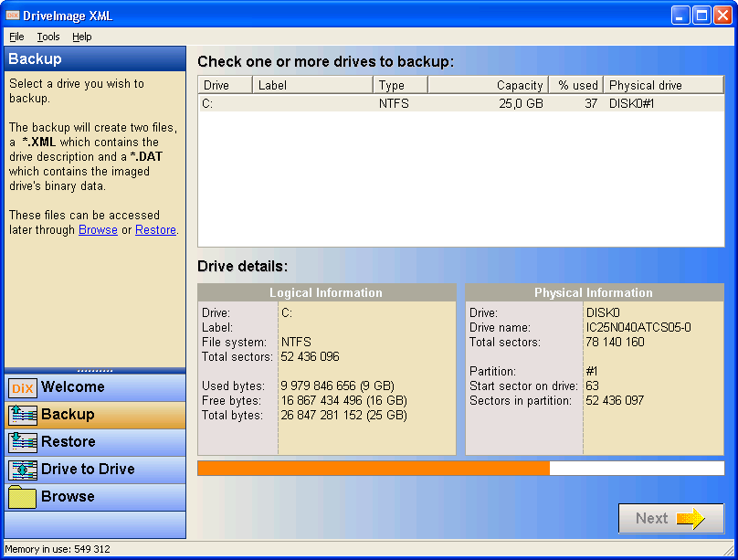Click the window resize grip corner

point(729,550)
